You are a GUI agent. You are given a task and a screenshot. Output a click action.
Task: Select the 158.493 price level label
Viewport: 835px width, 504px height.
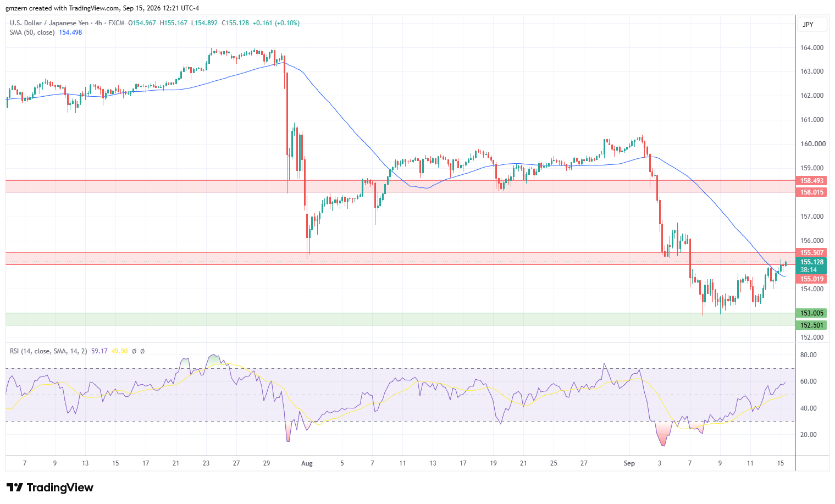coord(812,181)
